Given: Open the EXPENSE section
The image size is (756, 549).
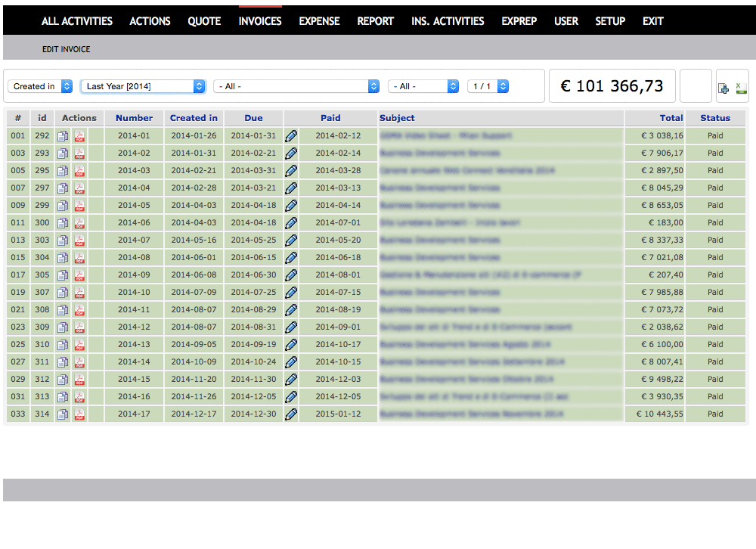Looking at the screenshot, I should [319, 21].
